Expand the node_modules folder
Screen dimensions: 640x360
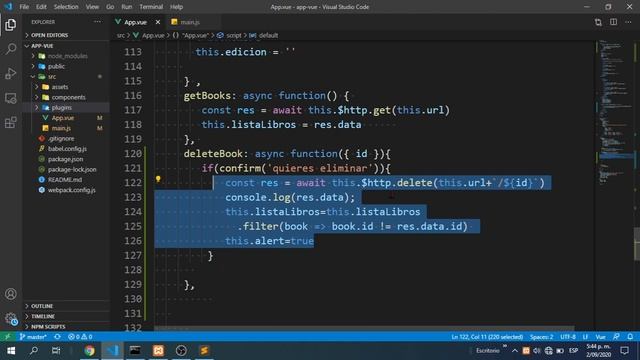(x=67, y=56)
